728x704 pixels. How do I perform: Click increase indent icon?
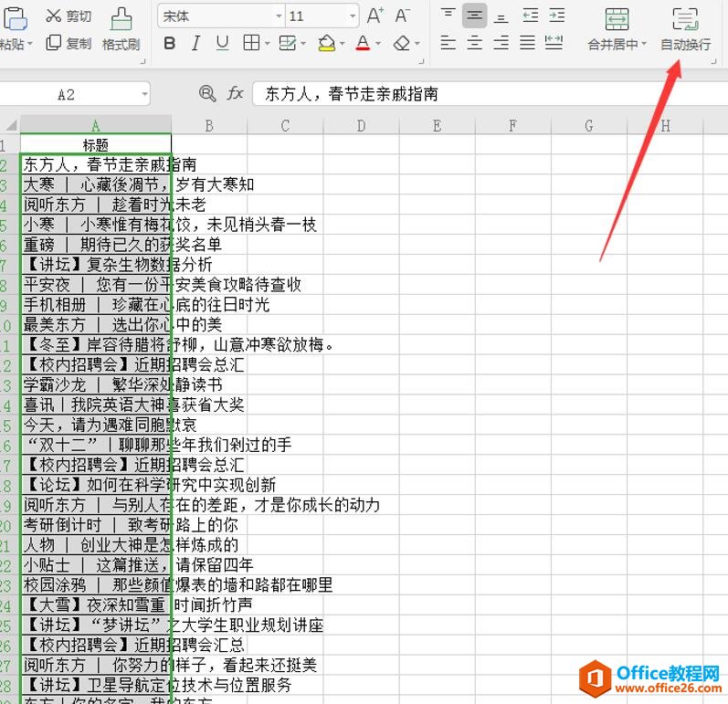tap(556, 16)
